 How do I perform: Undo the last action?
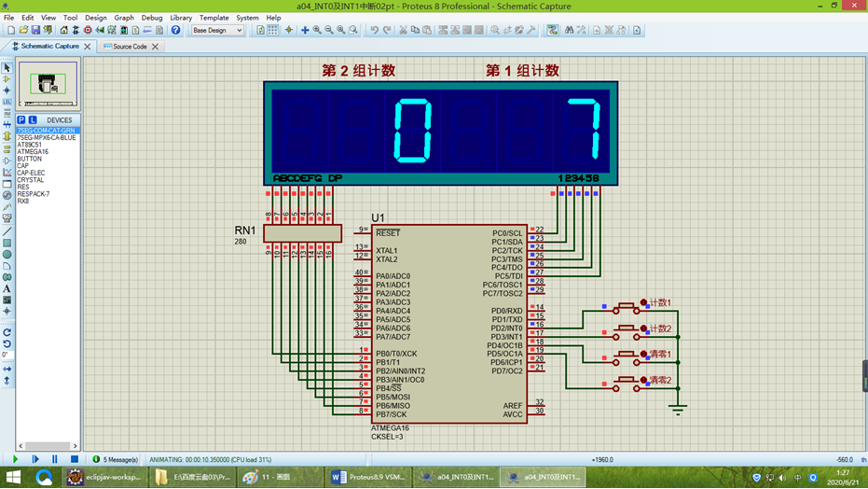coord(375,30)
